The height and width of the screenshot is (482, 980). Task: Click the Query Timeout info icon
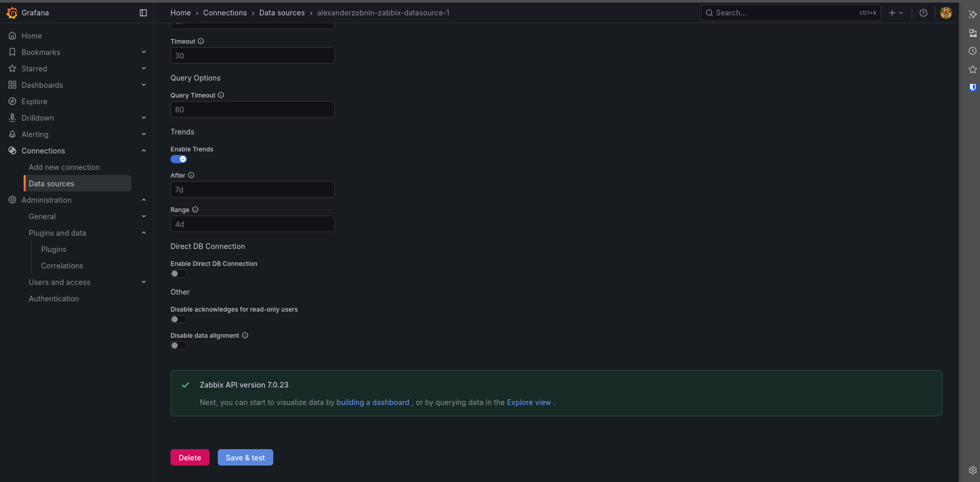click(221, 95)
